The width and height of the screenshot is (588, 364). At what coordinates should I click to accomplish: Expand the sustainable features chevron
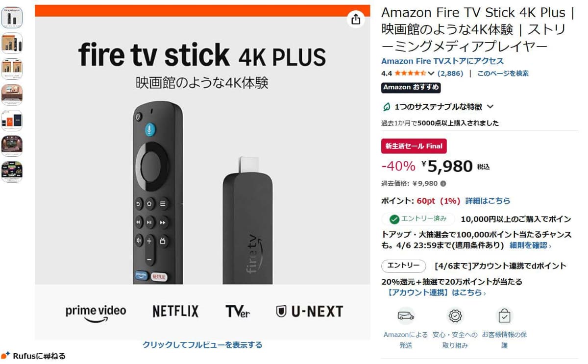point(490,107)
